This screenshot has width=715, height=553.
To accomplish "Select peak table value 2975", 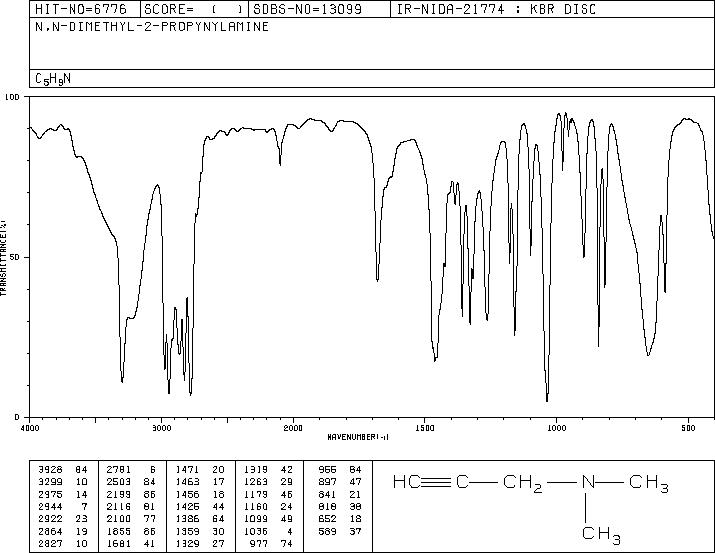I will point(50,494).
